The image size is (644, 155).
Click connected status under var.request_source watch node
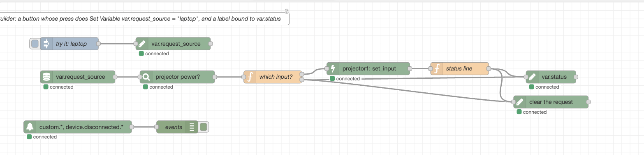58,87
